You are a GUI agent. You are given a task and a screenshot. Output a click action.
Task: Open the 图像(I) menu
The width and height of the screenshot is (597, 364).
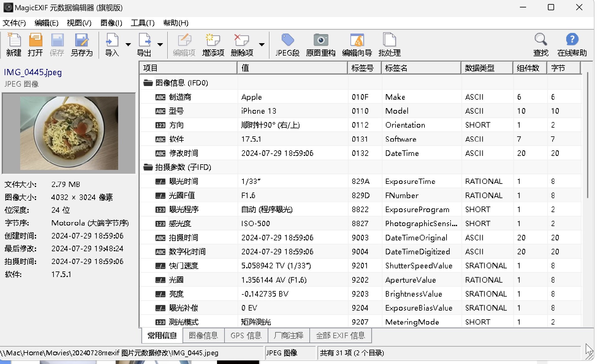click(x=111, y=23)
